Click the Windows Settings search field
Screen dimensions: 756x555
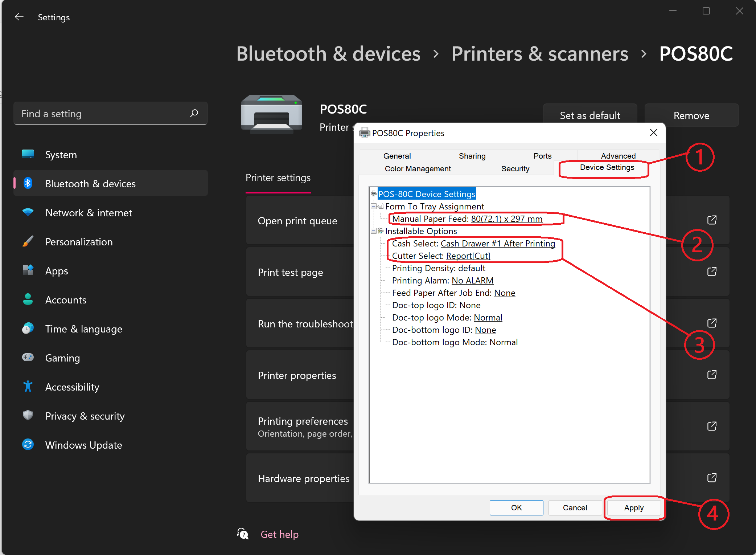(109, 112)
